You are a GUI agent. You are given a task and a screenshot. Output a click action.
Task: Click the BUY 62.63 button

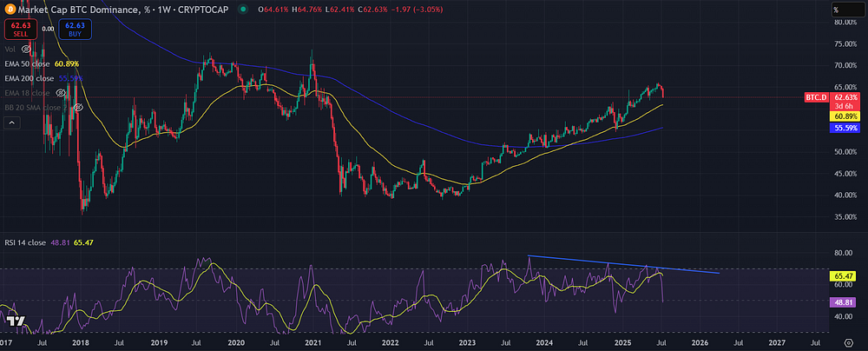pos(74,30)
